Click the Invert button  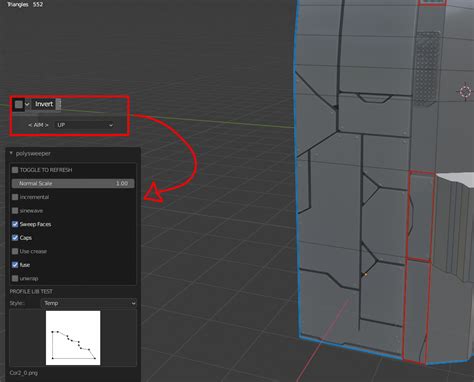(x=44, y=104)
